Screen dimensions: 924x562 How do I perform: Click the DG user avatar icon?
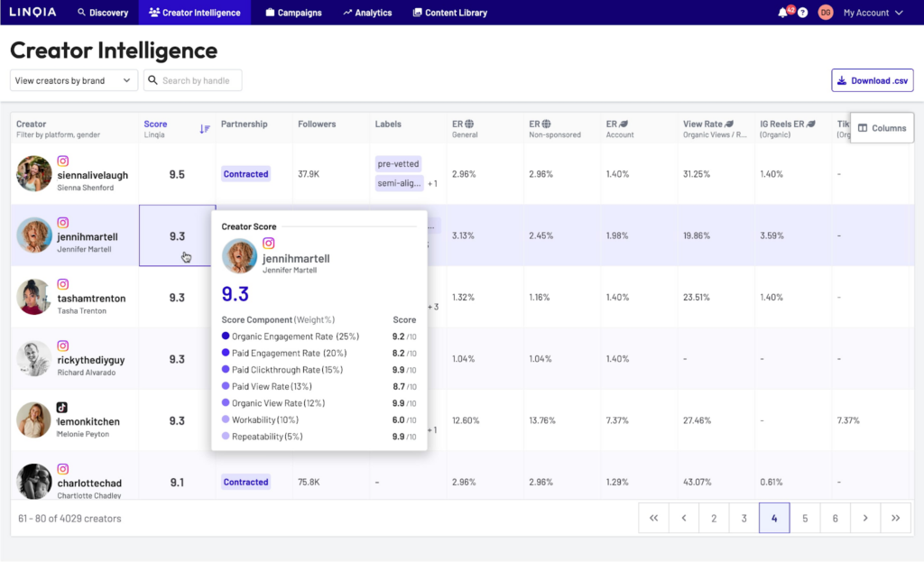point(825,13)
